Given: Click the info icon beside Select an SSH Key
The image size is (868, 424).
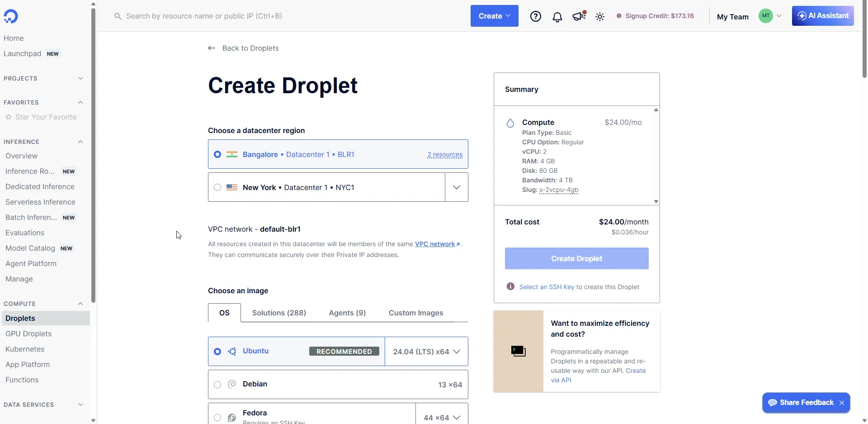Looking at the screenshot, I should [x=510, y=286].
